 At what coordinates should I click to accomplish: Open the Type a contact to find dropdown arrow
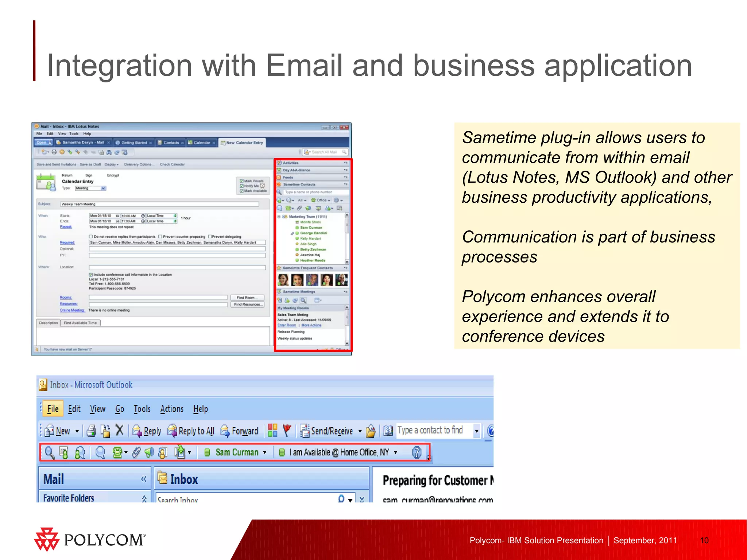pyautogui.click(x=476, y=431)
